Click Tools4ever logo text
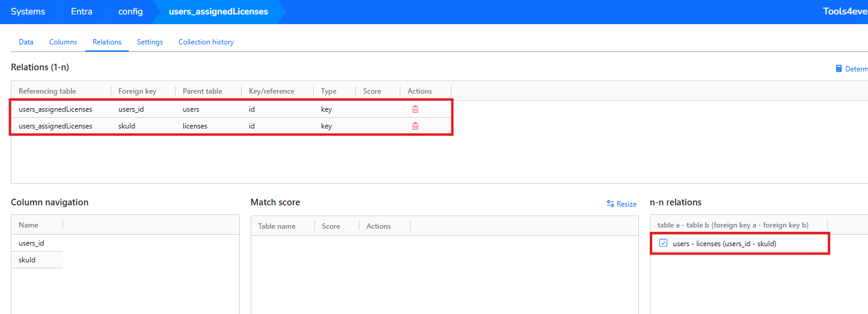 (845, 11)
